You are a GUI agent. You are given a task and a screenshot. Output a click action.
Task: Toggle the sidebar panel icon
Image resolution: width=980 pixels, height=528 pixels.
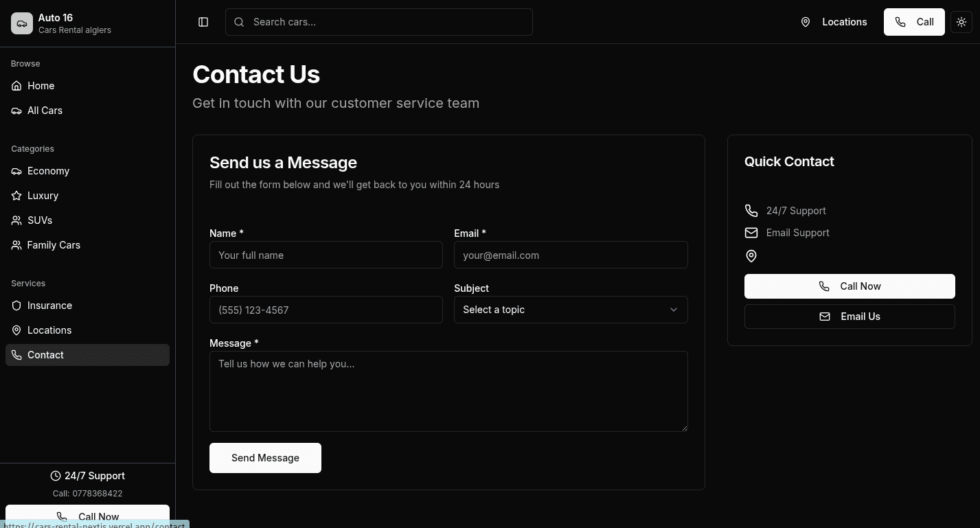click(x=203, y=22)
